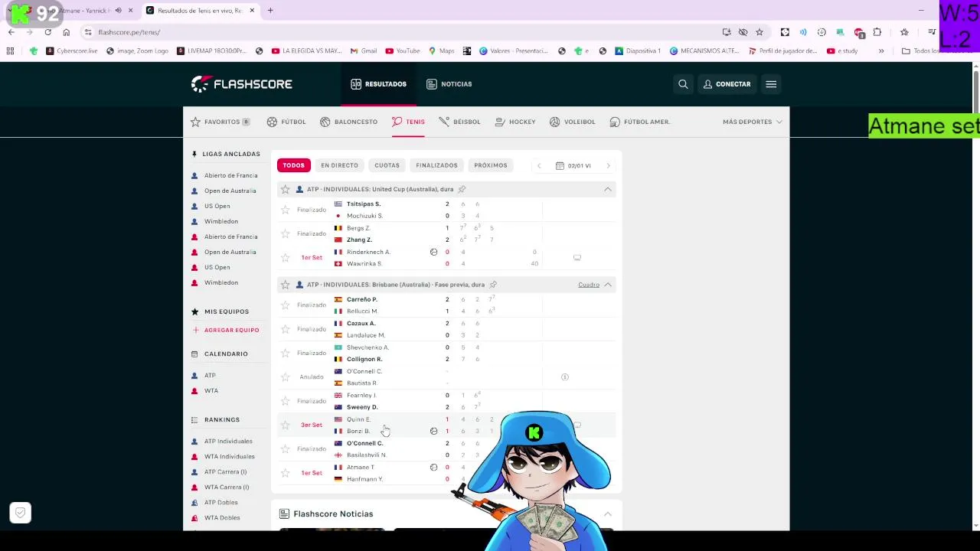This screenshot has width=980, height=551.
Task: Open info icon on O'Connell cancelled match
Action: tap(565, 377)
